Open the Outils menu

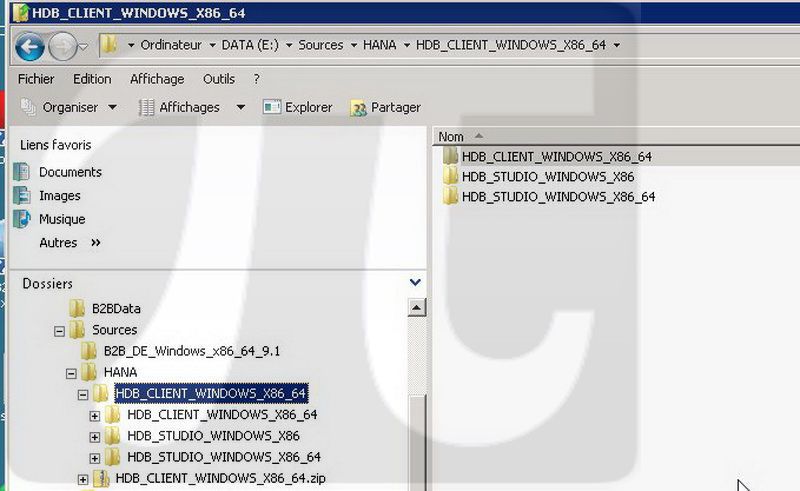tap(219, 79)
